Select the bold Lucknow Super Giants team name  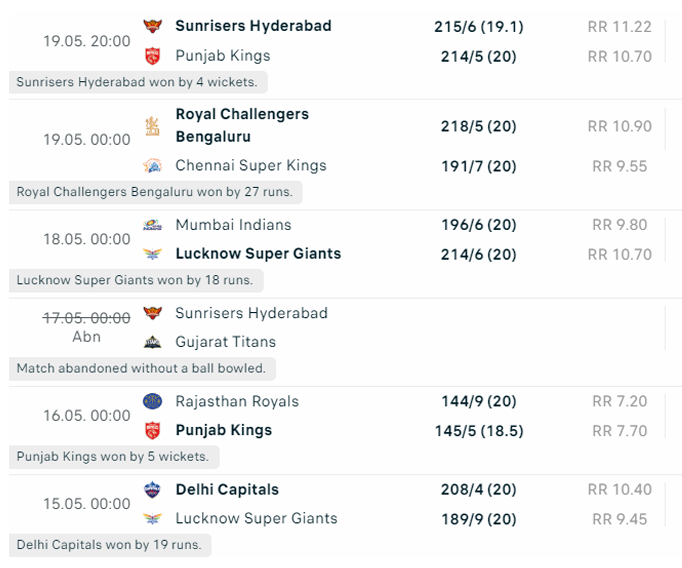258,254
